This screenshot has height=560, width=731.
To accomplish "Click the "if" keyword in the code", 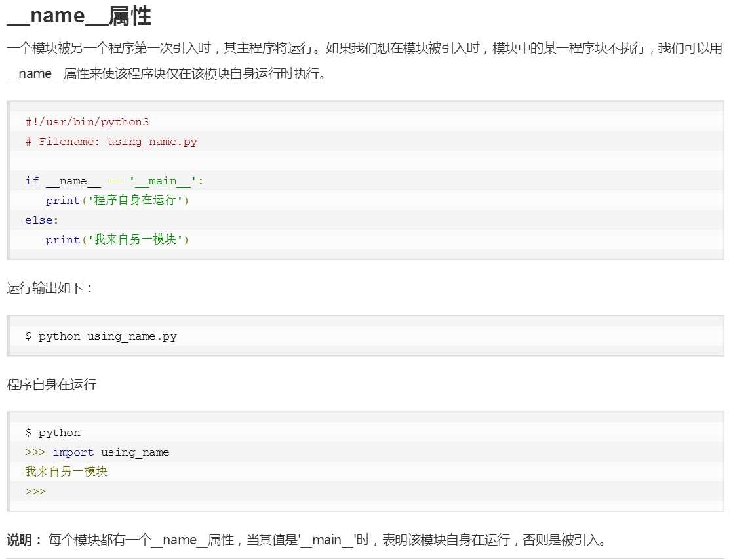I will (32, 181).
